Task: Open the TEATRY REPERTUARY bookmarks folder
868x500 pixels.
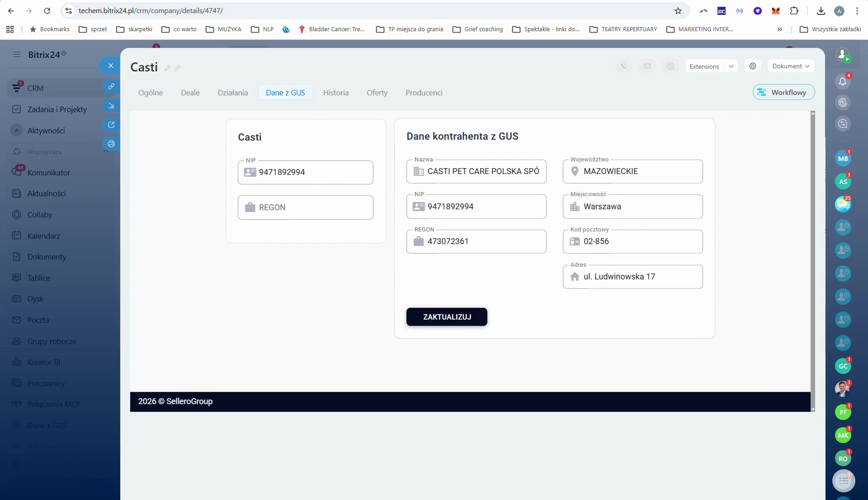Action: (623, 29)
